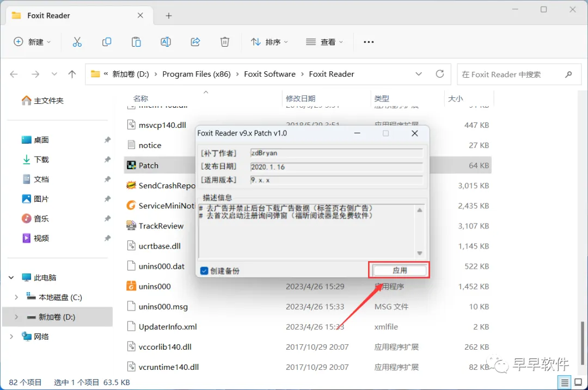Unpin Desktop (桌面) from quick access

pos(107,140)
